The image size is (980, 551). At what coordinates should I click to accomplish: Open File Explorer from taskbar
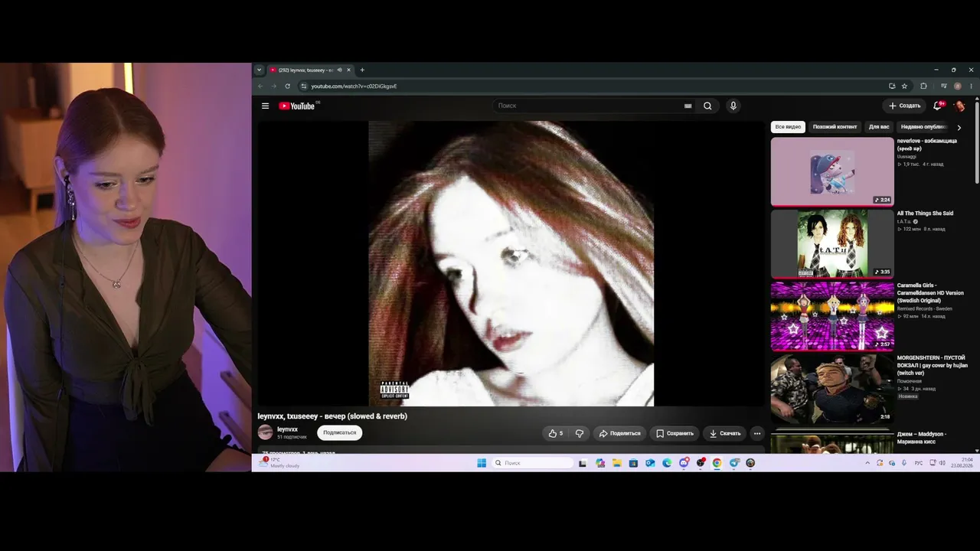(616, 463)
